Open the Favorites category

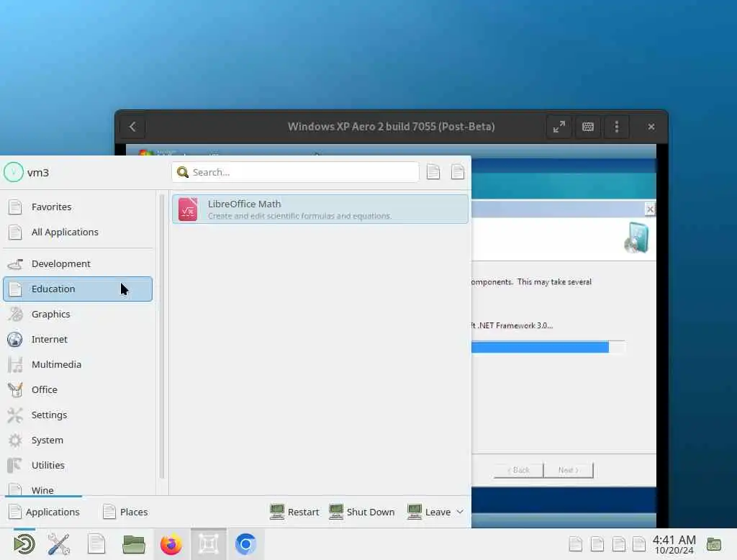(78, 207)
